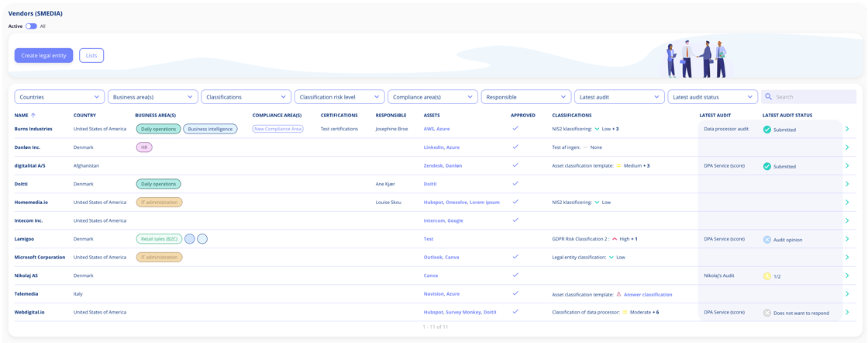
Task: Click the Answer classification link for Telemedia
Action: click(x=648, y=294)
